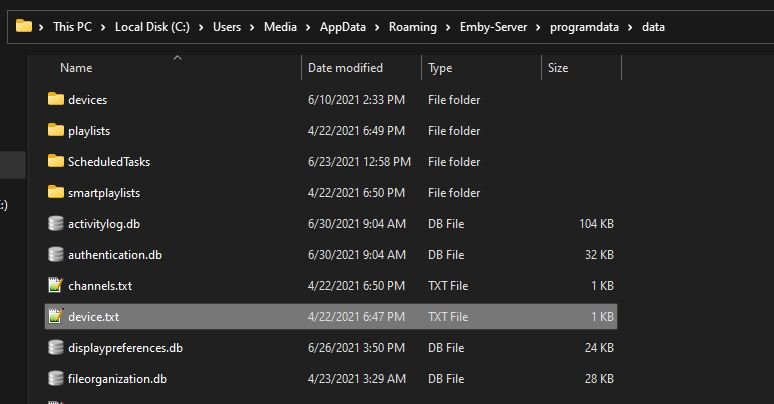Click the authentication.db database icon
The height and width of the screenshot is (404, 774).
pos(56,255)
